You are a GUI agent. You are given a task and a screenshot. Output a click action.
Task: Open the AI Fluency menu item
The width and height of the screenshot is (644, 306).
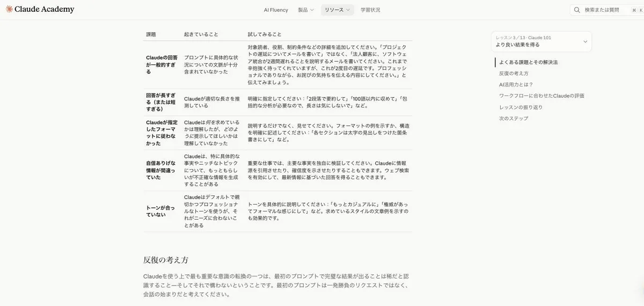[x=276, y=10]
